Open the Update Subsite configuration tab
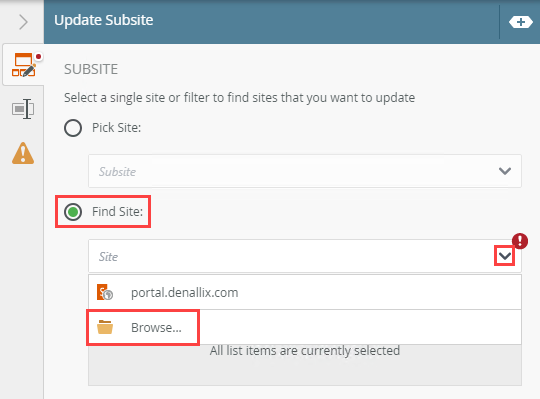540x399 pixels. coord(23,65)
